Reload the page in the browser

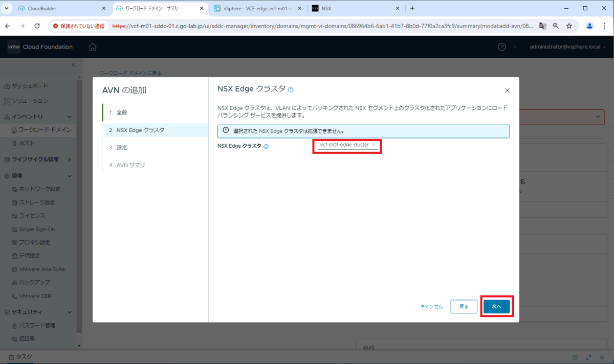click(x=37, y=26)
